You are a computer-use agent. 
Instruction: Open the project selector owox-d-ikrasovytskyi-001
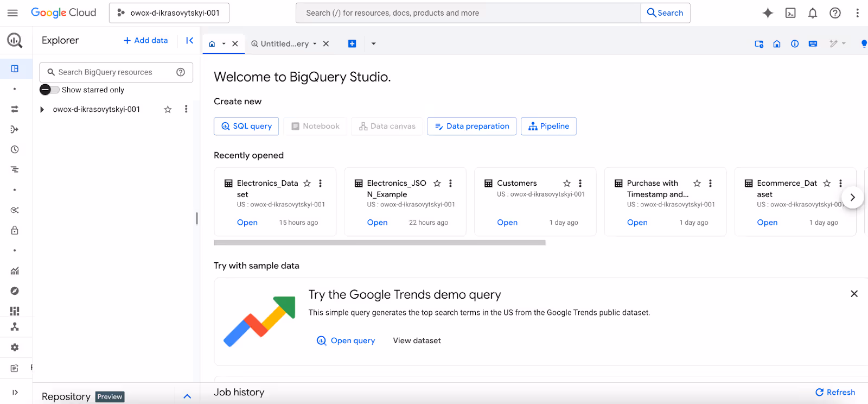pyautogui.click(x=169, y=13)
